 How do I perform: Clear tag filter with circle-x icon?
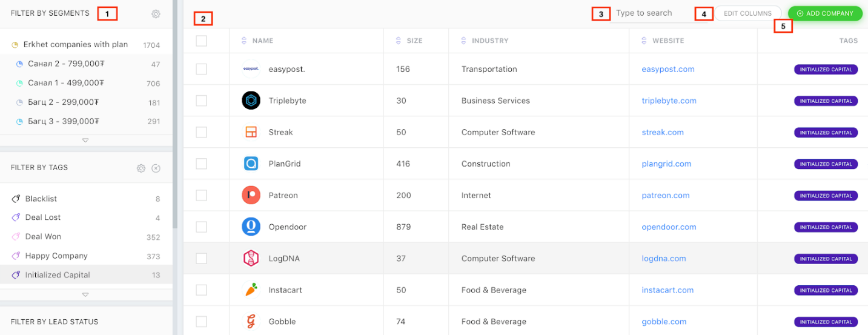(x=156, y=168)
